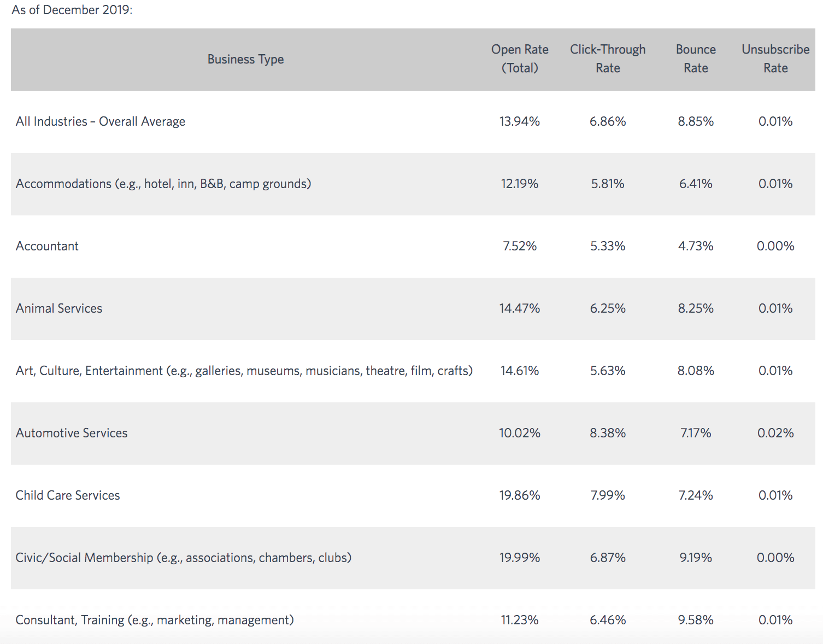This screenshot has width=823, height=644.
Task: Select the Accountant row label
Action: 47,246
